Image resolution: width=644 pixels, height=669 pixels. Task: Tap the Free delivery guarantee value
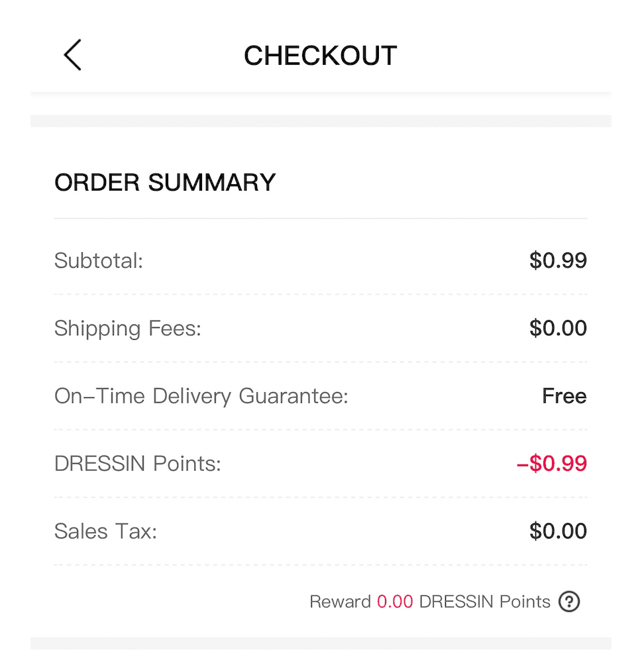point(564,396)
